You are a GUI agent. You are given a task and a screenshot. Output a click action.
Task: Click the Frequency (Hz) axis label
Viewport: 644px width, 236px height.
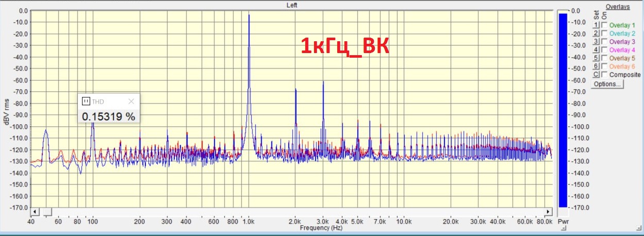[x=321, y=227]
